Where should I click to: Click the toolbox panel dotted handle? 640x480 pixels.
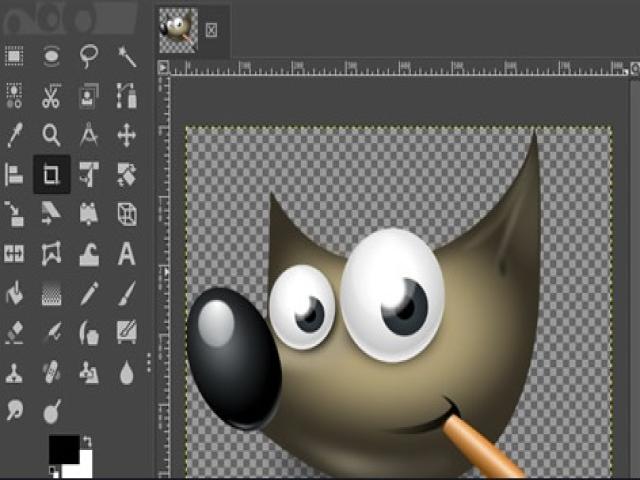tap(149, 363)
